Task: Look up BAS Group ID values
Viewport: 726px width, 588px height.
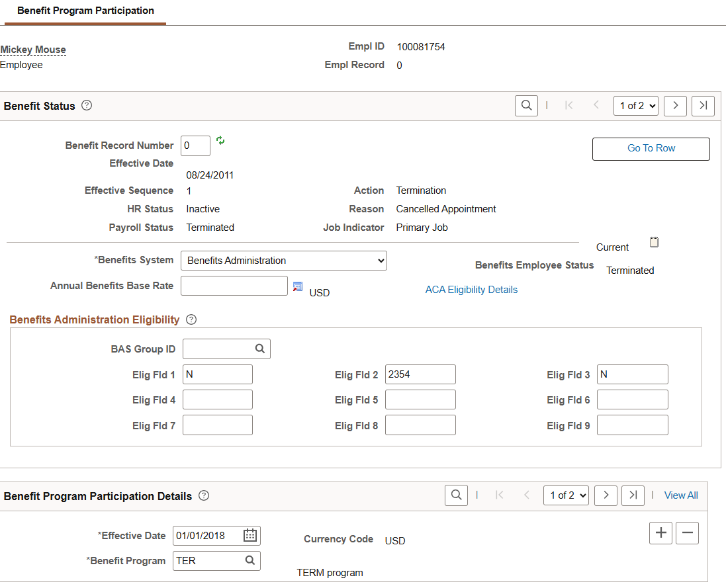Action: point(260,349)
